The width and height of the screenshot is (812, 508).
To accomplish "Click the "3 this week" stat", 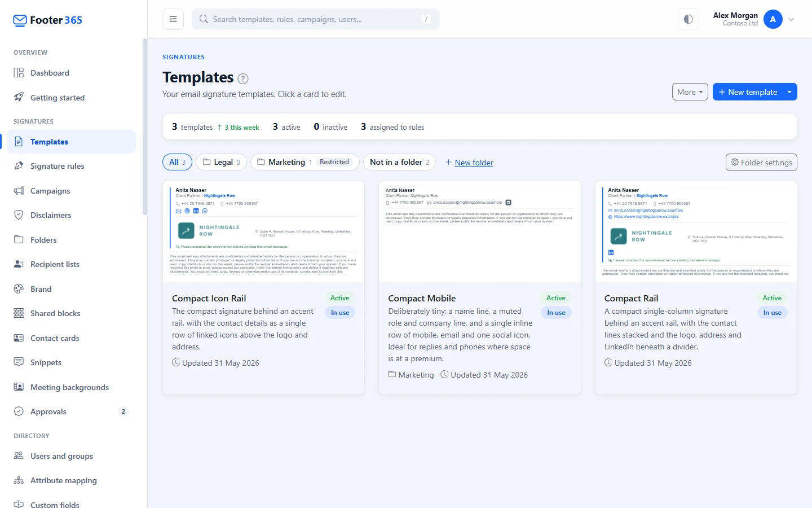I will tap(238, 128).
